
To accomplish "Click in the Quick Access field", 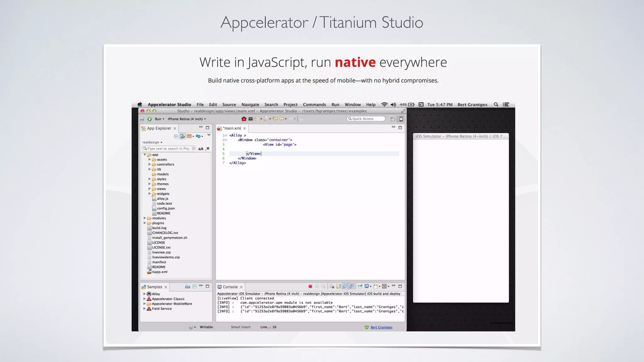I will 366,119.
